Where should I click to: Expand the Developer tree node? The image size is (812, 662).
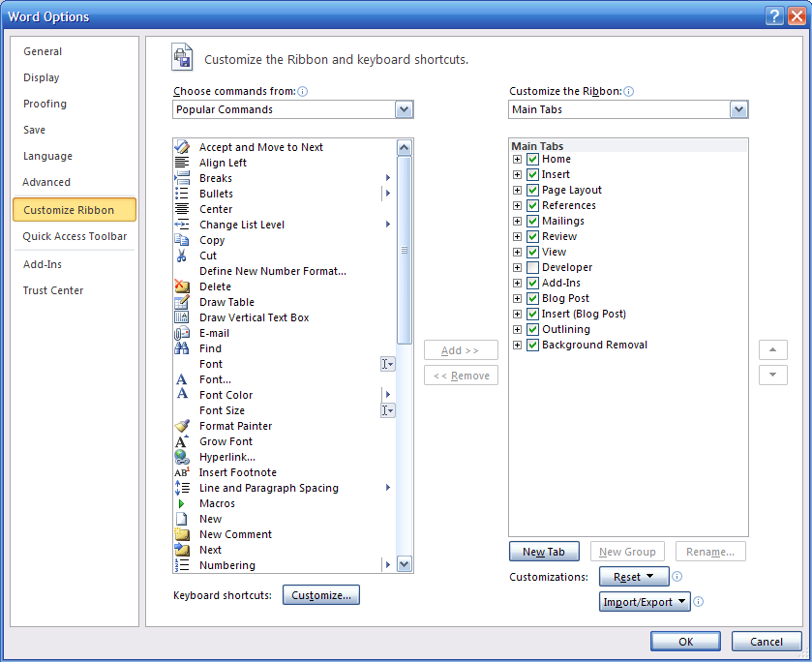[x=518, y=267]
